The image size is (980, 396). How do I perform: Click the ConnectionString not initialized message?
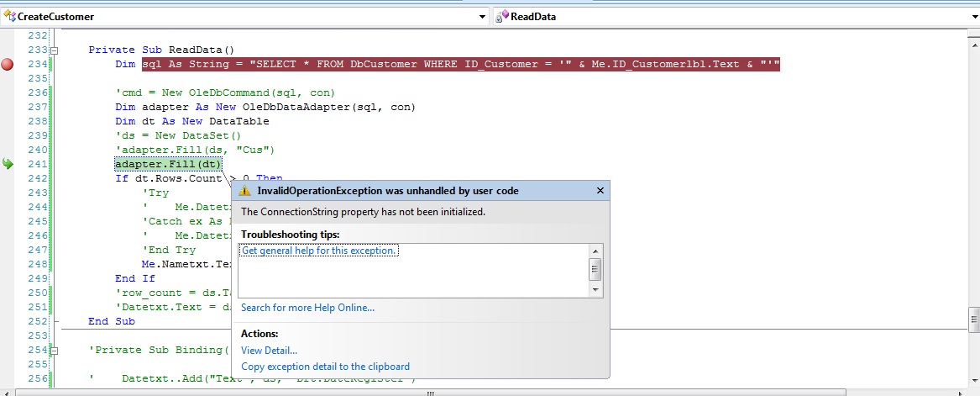(x=363, y=212)
